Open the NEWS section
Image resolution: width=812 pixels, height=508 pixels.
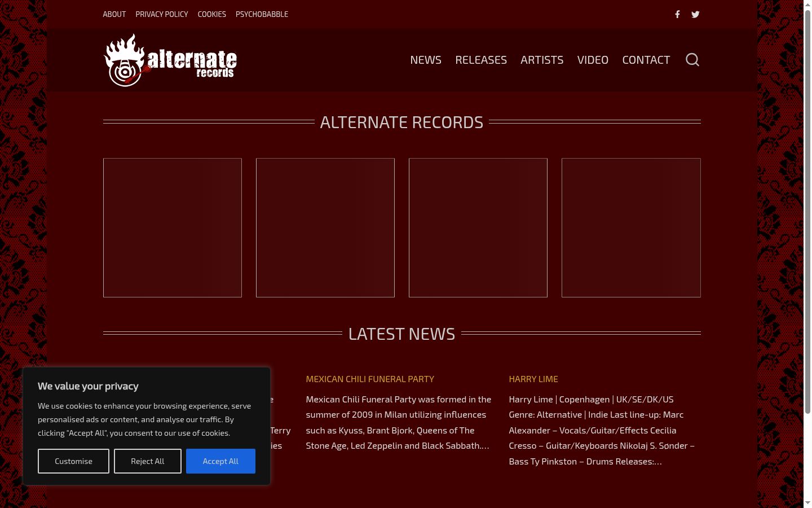(x=426, y=60)
